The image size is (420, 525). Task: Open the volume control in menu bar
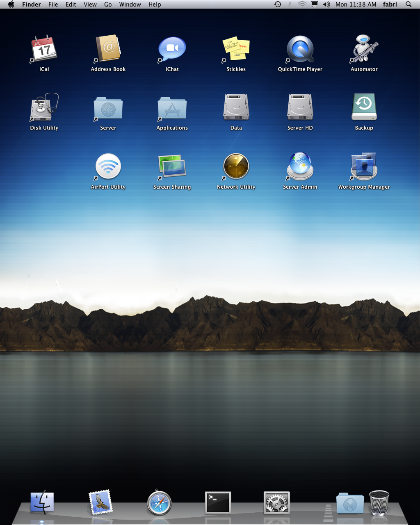326,5
